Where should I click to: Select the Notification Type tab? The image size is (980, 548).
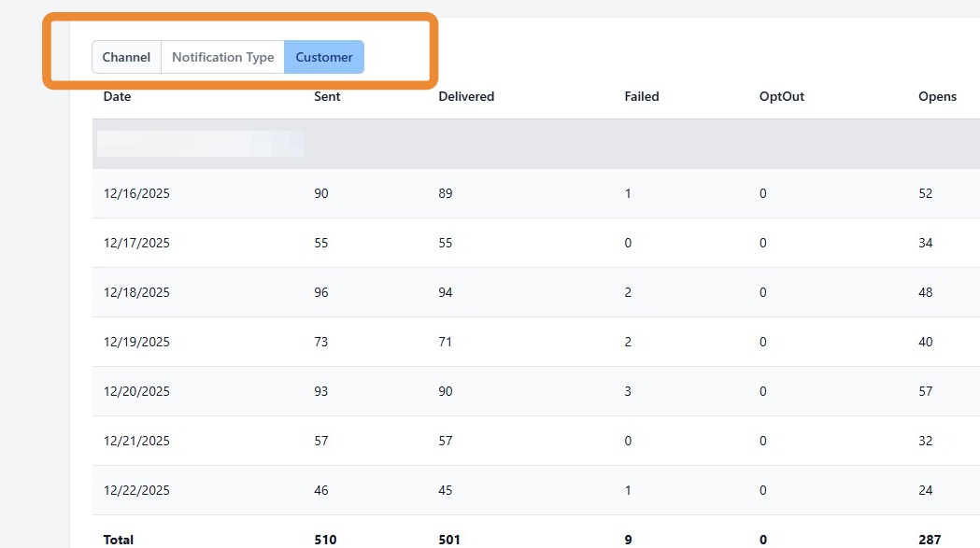tap(222, 57)
